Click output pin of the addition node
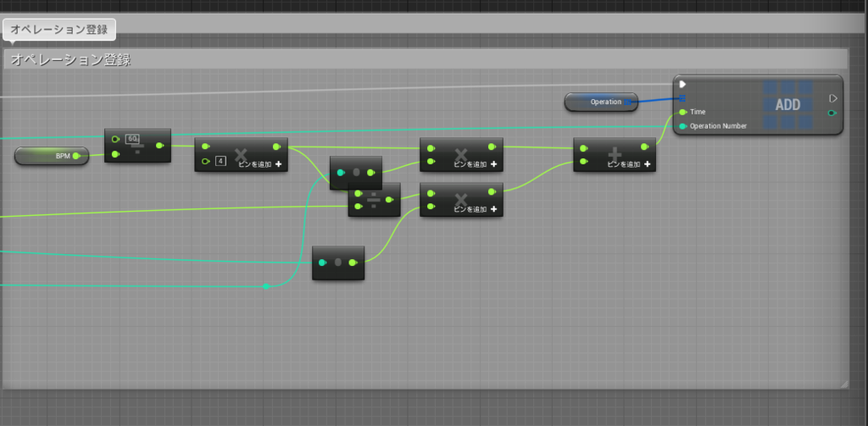868x426 pixels. point(645,147)
